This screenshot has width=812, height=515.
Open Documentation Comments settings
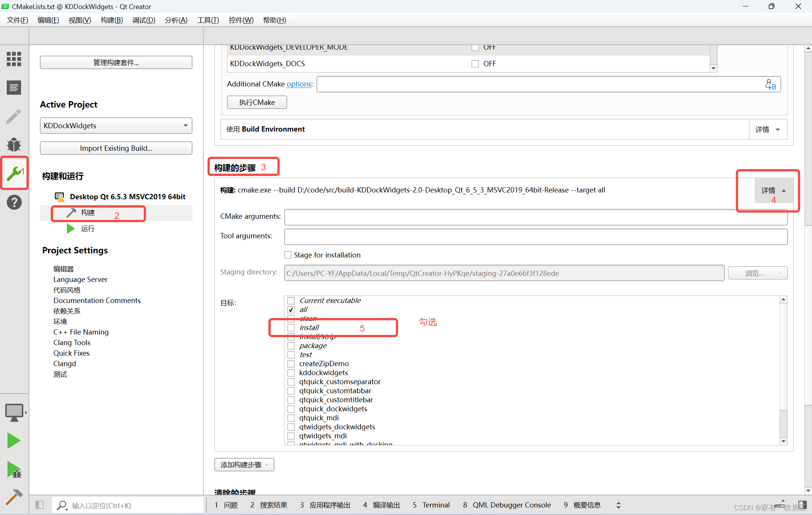coord(97,300)
